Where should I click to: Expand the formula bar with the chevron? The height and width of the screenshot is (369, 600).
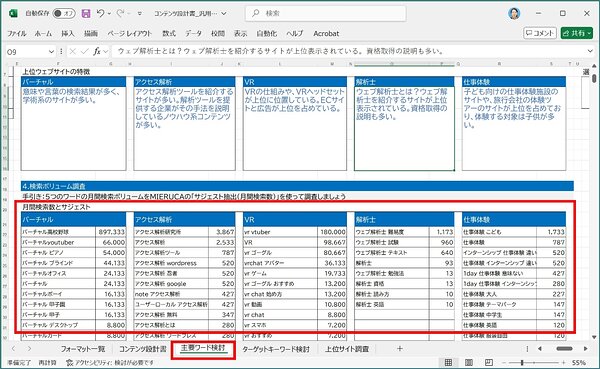point(590,51)
